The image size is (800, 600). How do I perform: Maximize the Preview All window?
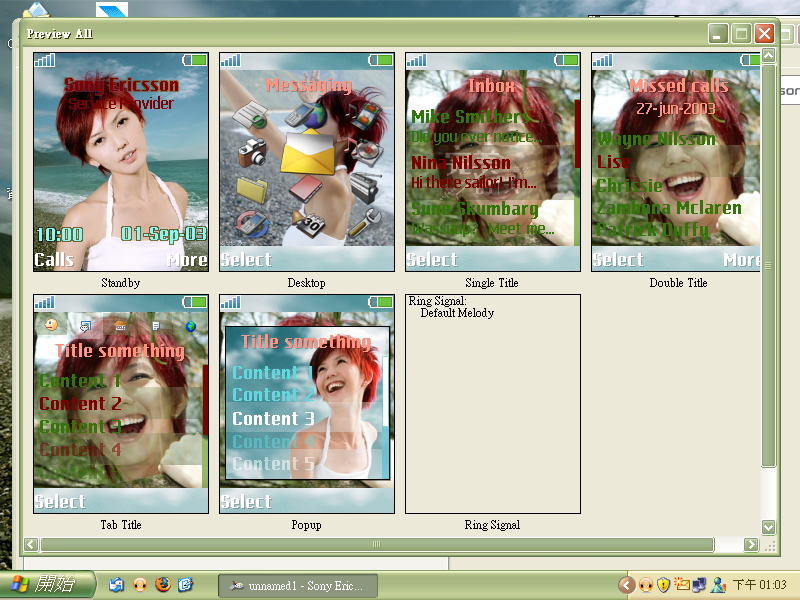[741, 34]
